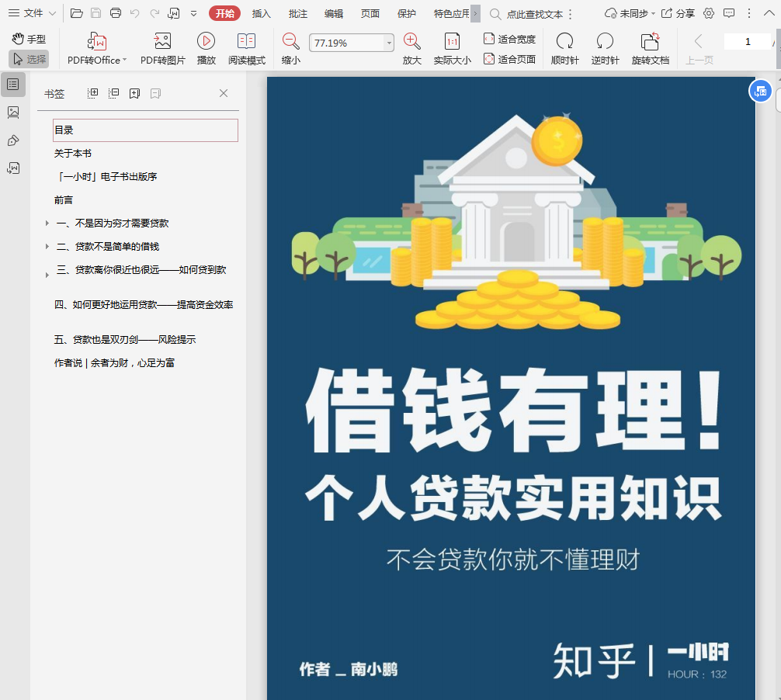Activate the 选择 selection tool
The height and width of the screenshot is (700, 781).
(x=29, y=59)
